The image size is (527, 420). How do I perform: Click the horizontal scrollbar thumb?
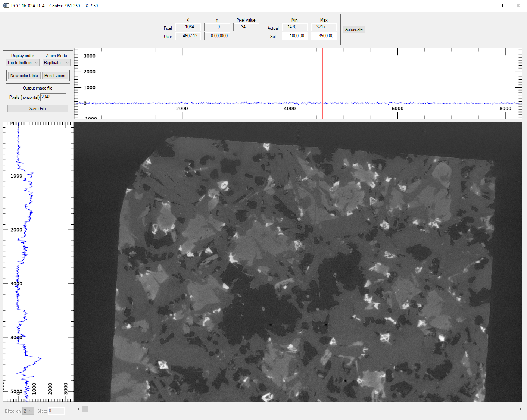tap(85, 409)
